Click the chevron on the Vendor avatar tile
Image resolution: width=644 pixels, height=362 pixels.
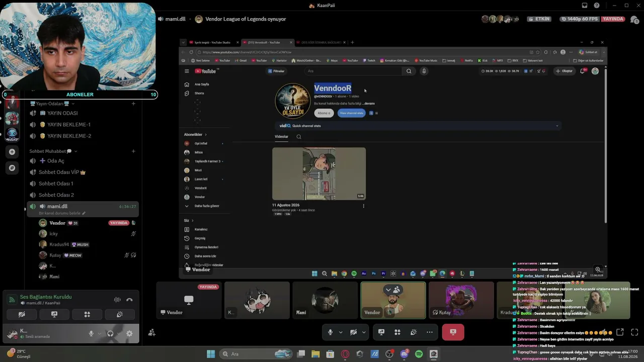click(388, 290)
